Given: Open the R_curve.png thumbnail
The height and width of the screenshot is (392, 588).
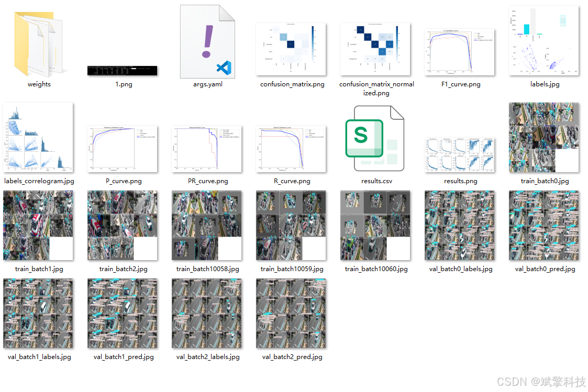Looking at the screenshot, I should coord(291,149).
